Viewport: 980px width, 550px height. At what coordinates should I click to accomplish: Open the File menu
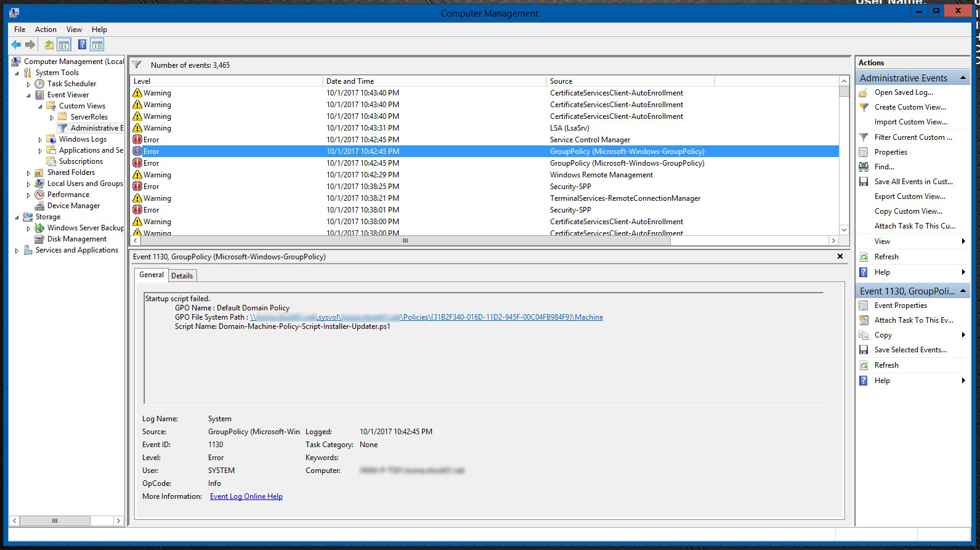[x=20, y=29]
